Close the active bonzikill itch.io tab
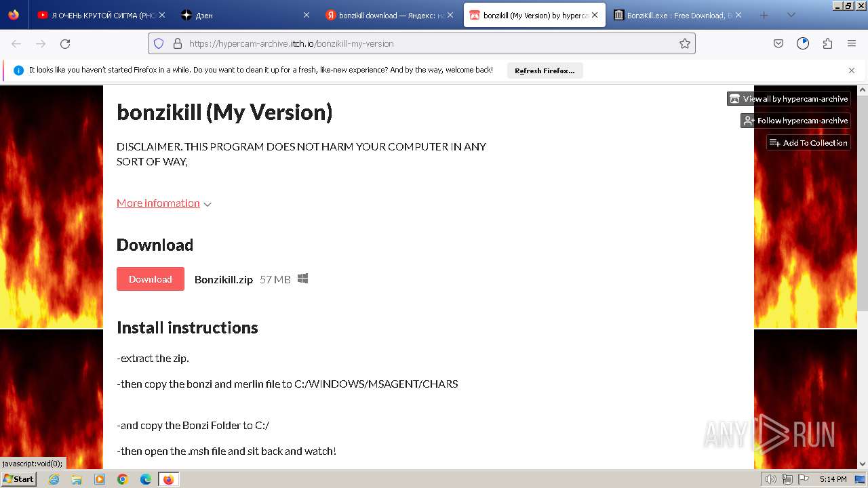 pos(595,15)
